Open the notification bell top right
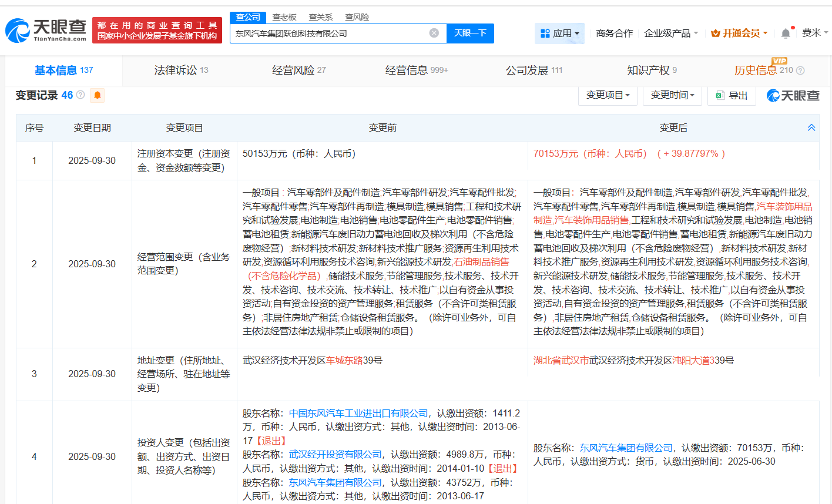The width and height of the screenshot is (832, 504). coord(786,33)
